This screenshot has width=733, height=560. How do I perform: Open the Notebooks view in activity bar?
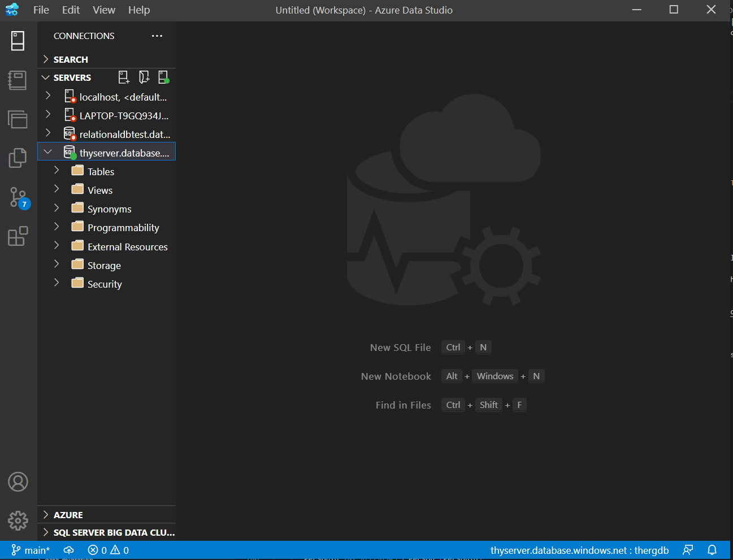[x=18, y=80]
